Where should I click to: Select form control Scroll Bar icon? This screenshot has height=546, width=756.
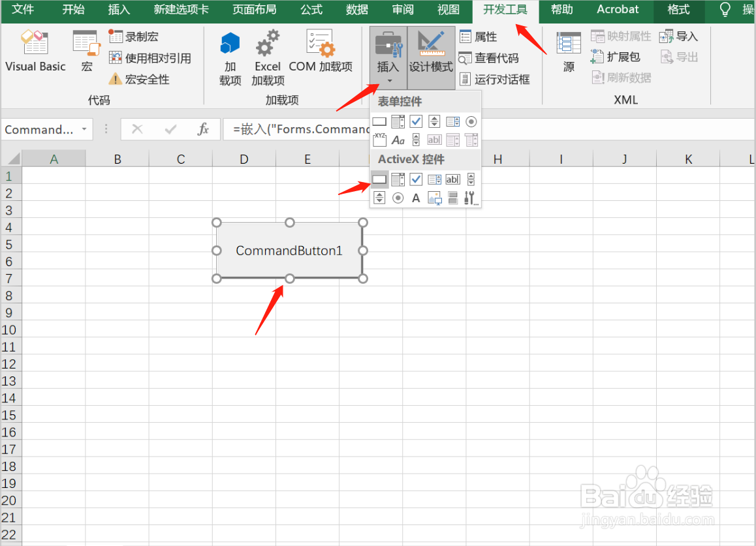416,140
